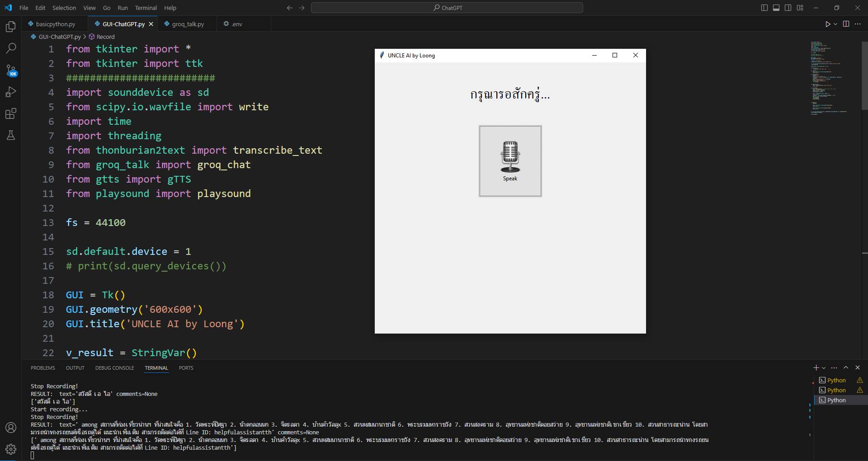Open the Explorer view in activity bar
The height and width of the screenshot is (461, 868).
coord(11,27)
